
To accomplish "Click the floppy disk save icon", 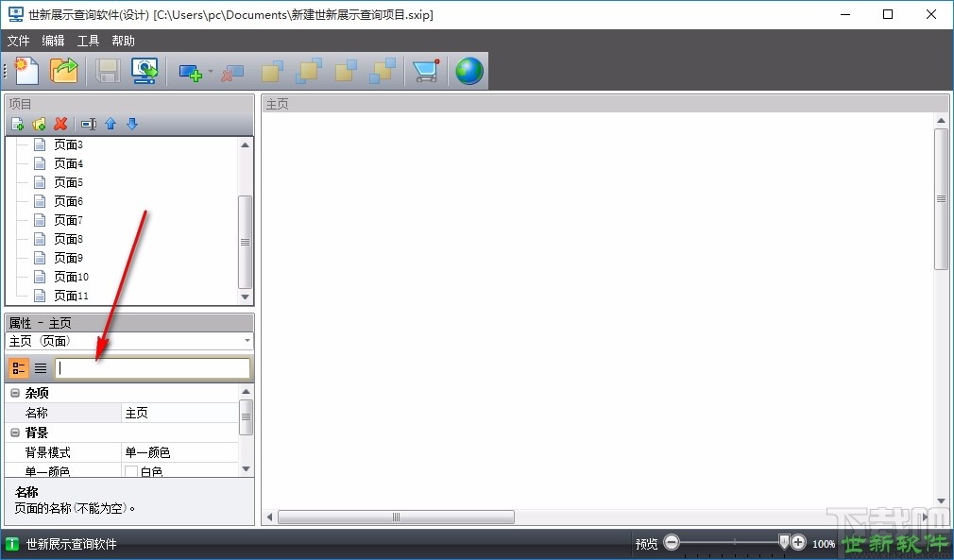I will [x=108, y=71].
